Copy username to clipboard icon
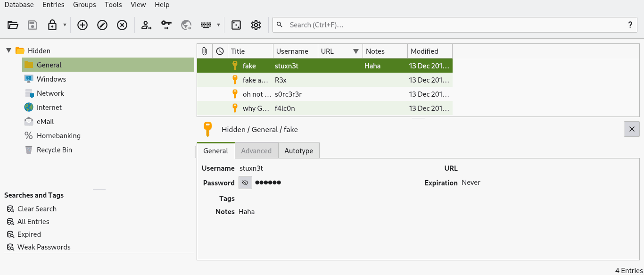Image resolution: width=644 pixels, height=275 pixels. tap(147, 25)
